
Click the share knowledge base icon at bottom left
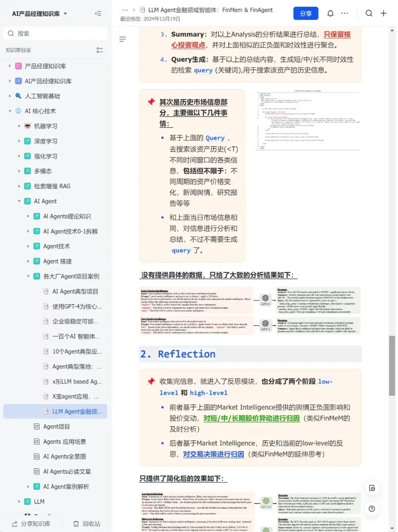pyautogui.click(x=14, y=524)
